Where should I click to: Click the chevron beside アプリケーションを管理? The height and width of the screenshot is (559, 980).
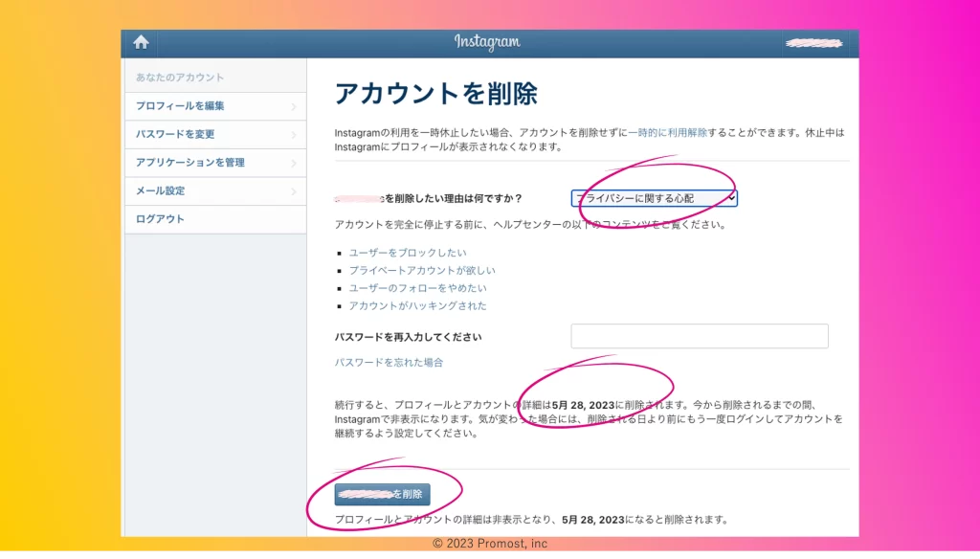click(x=293, y=164)
